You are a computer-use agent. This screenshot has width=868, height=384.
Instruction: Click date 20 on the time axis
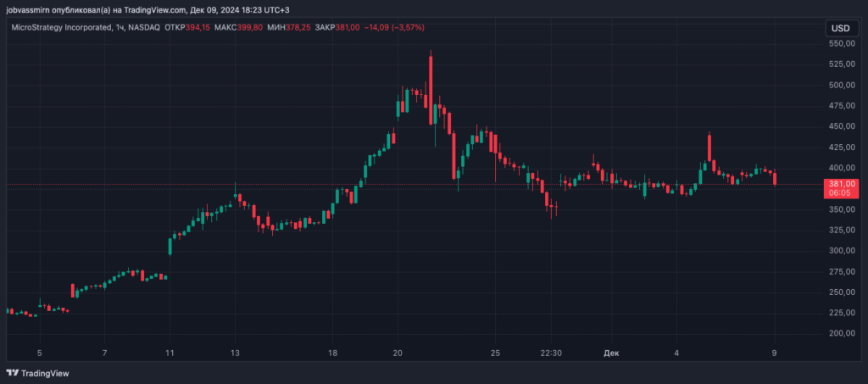[398, 352]
